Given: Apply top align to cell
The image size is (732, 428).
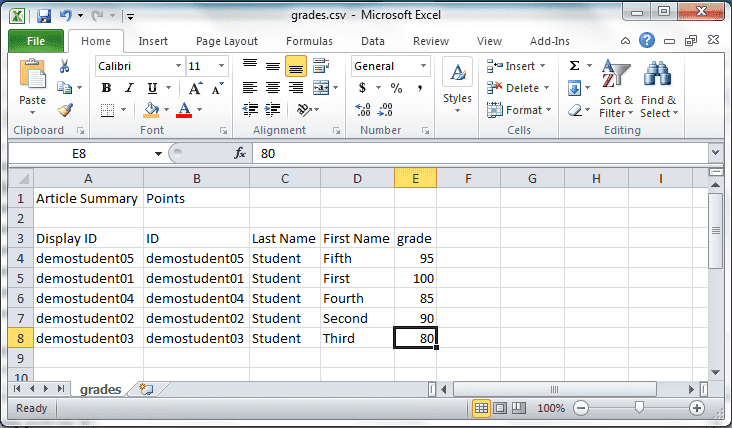Looking at the screenshot, I should (x=250, y=66).
